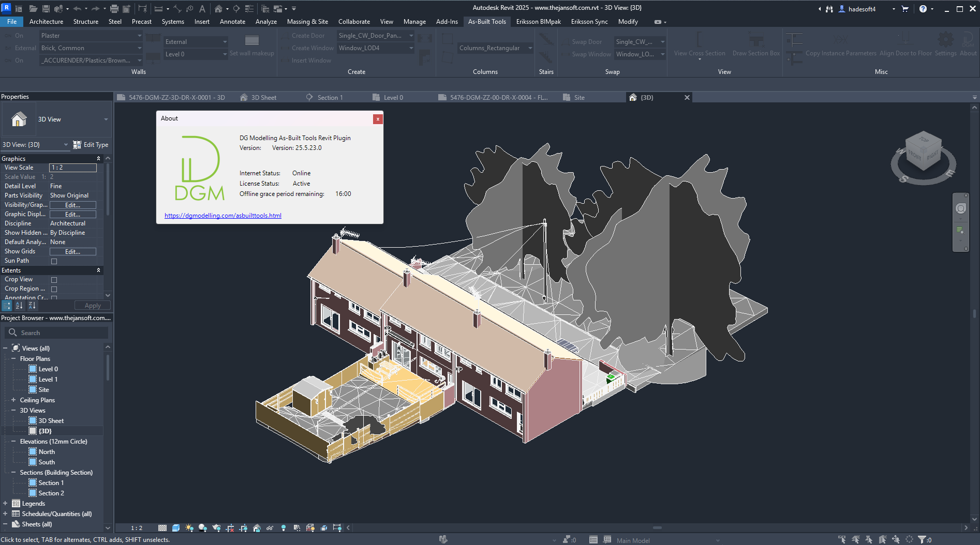This screenshot has height=545, width=980.
Task: Toggle the Sun Path checkbox
Action: [x=54, y=261]
